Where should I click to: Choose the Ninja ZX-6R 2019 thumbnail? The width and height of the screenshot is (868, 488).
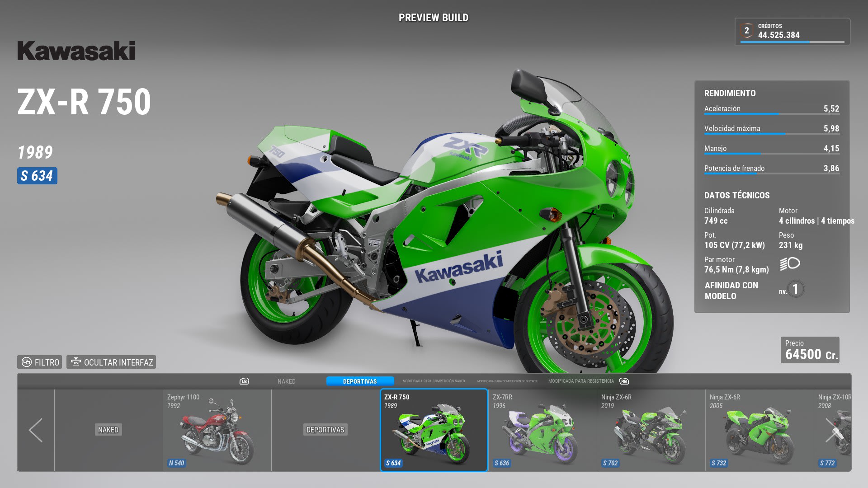[651, 430]
